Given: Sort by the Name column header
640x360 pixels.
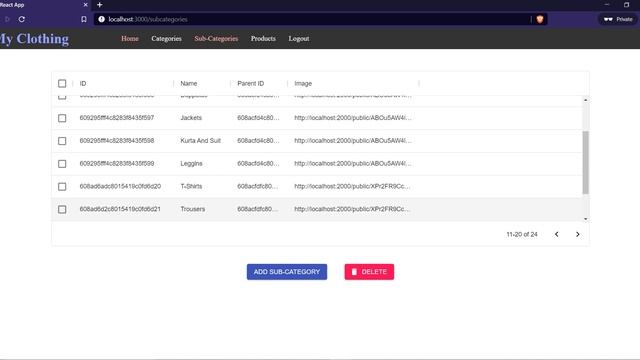Looking at the screenshot, I should (189, 83).
